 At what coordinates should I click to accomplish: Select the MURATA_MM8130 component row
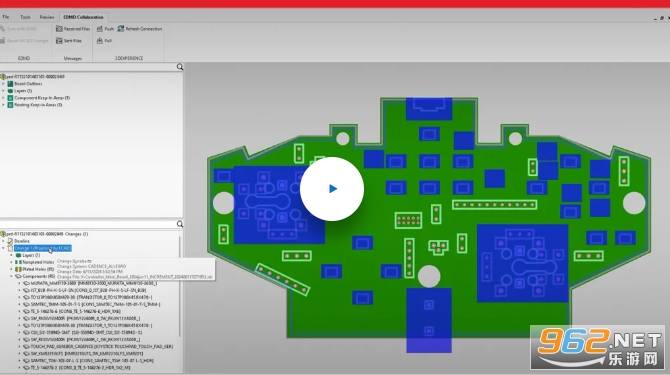pyautogui.click(x=91, y=283)
